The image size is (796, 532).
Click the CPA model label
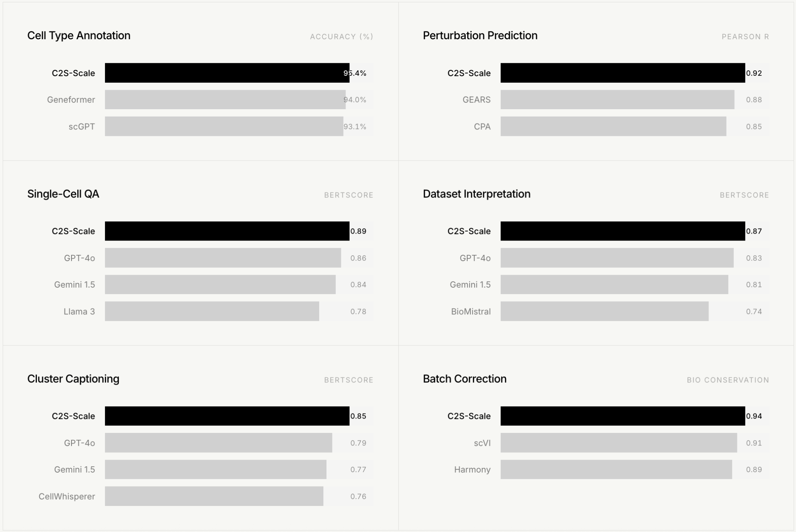pyautogui.click(x=482, y=127)
